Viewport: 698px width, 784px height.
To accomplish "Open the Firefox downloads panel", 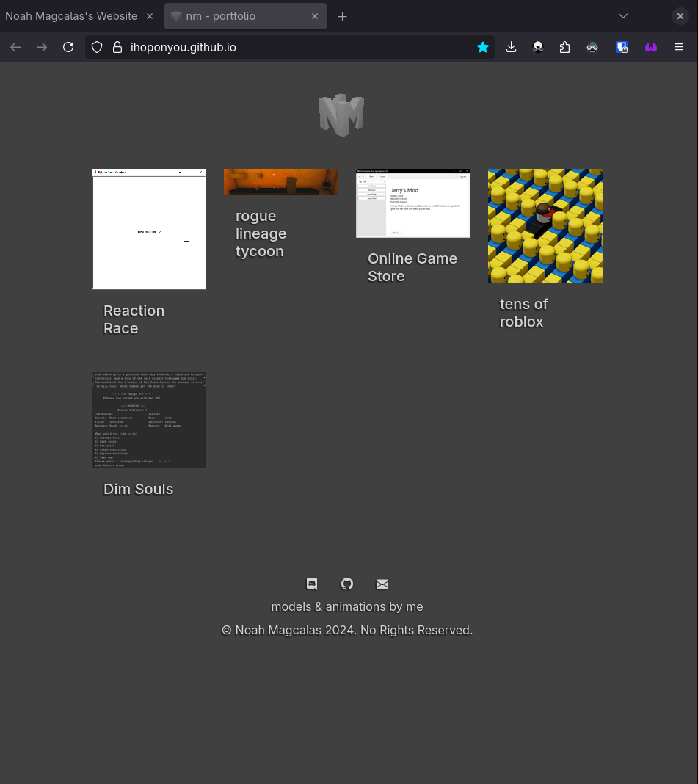I will pyautogui.click(x=512, y=46).
